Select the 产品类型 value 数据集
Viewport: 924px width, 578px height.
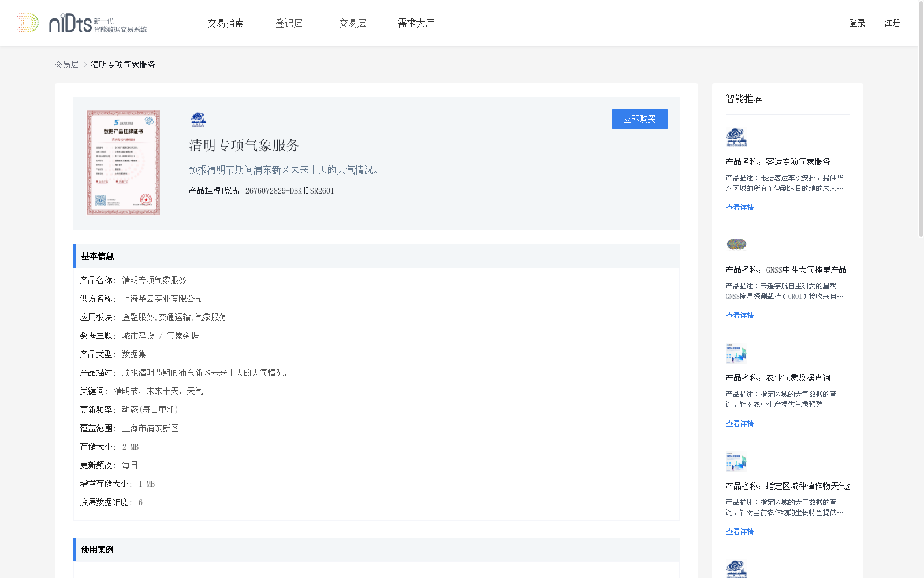134,354
